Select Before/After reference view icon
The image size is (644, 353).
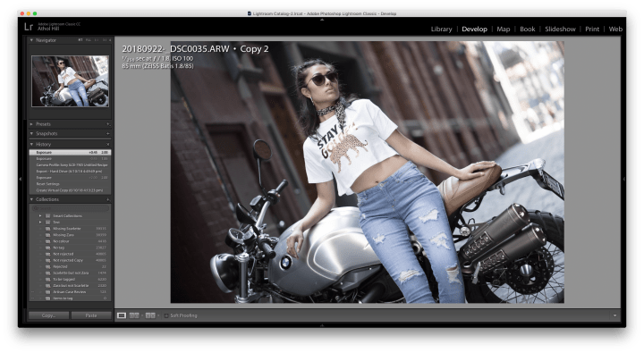click(134, 315)
